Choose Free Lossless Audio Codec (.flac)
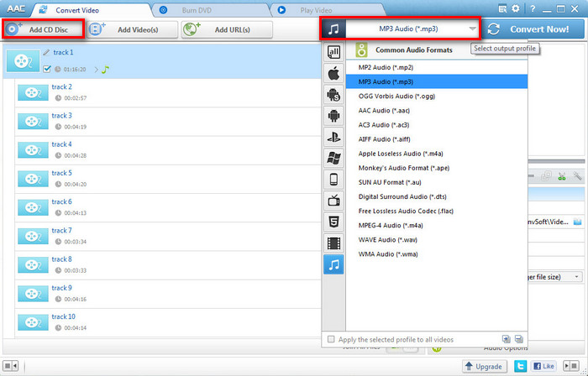Image resolution: width=588 pixels, height=376 pixels. (x=437, y=211)
